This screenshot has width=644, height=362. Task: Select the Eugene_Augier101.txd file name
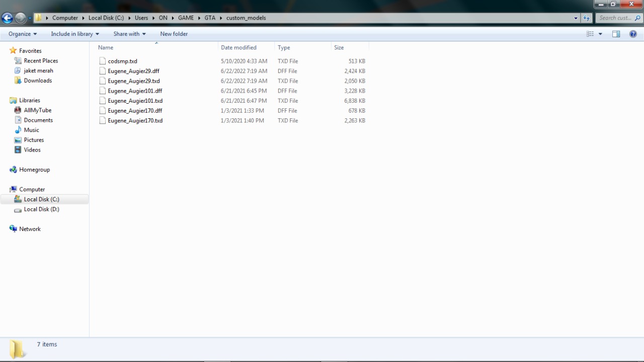click(135, 101)
